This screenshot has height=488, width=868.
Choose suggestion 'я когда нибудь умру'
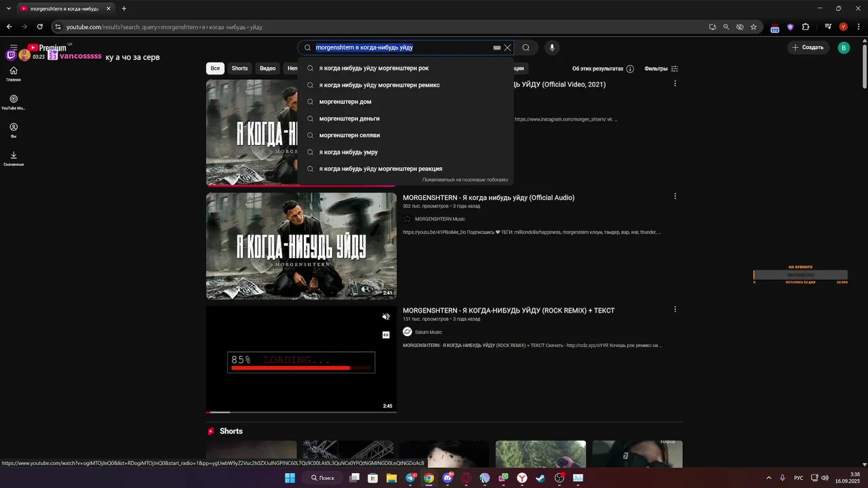tap(406, 152)
